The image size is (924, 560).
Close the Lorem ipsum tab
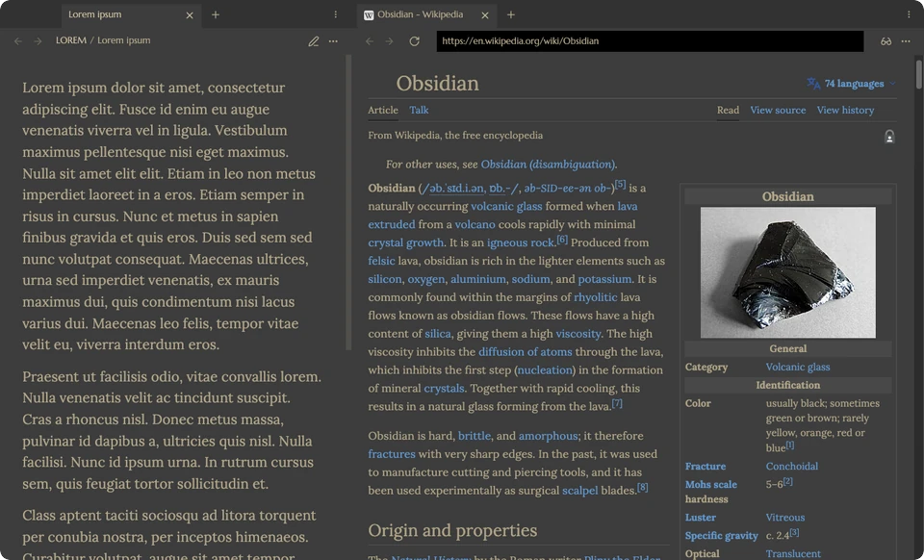(190, 15)
